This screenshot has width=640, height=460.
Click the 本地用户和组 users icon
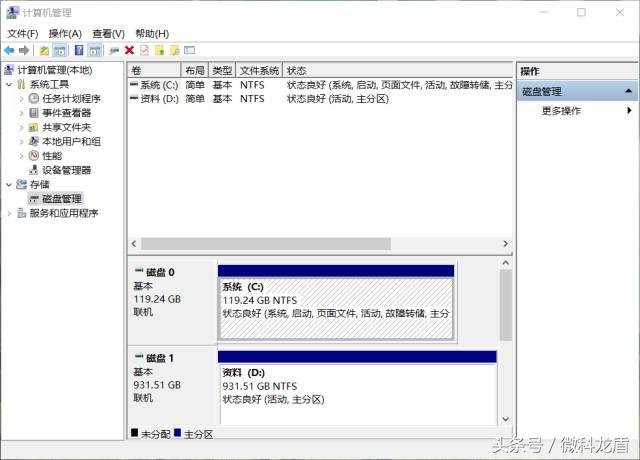(34, 141)
